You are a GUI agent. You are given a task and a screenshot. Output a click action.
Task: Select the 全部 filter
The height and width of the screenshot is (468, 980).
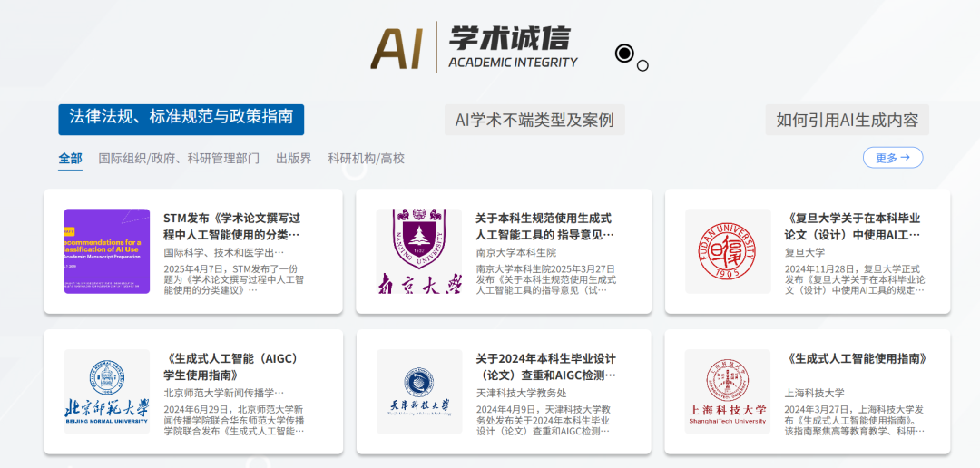[70, 158]
